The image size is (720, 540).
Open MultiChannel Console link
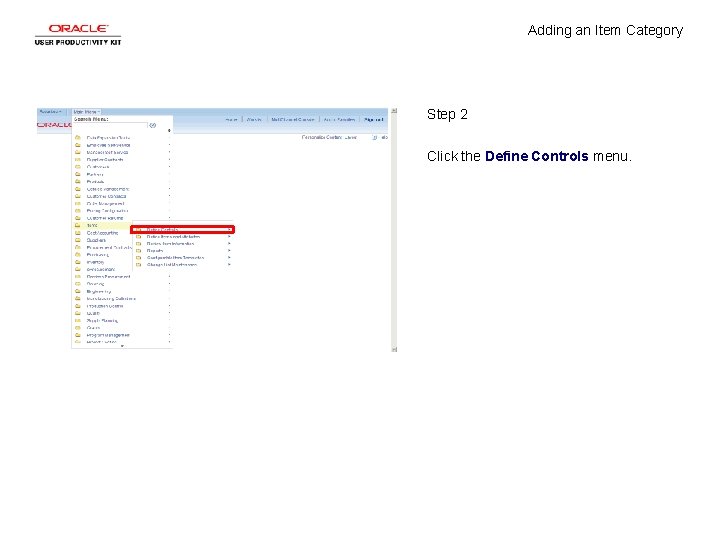[292, 120]
